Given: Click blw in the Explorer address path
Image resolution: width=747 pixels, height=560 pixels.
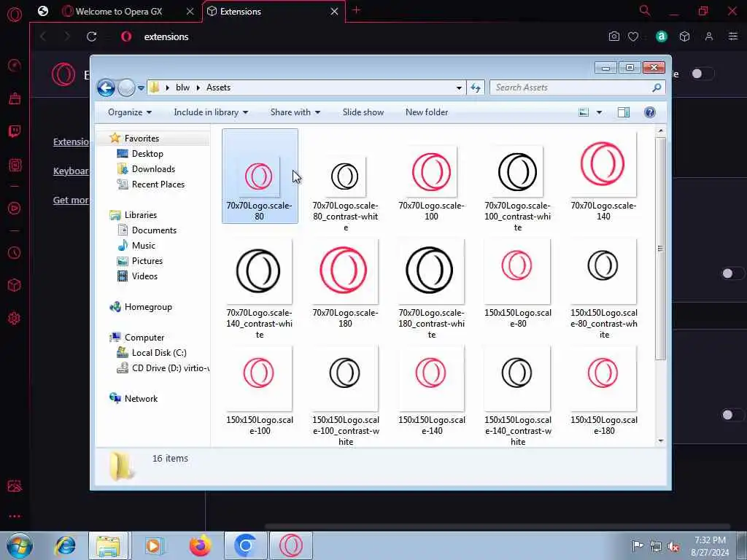Looking at the screenshot, I should pos(182,87).
